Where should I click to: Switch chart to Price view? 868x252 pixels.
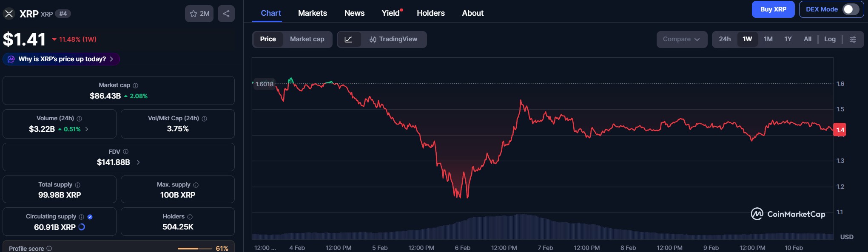click(x=268, y=39)
